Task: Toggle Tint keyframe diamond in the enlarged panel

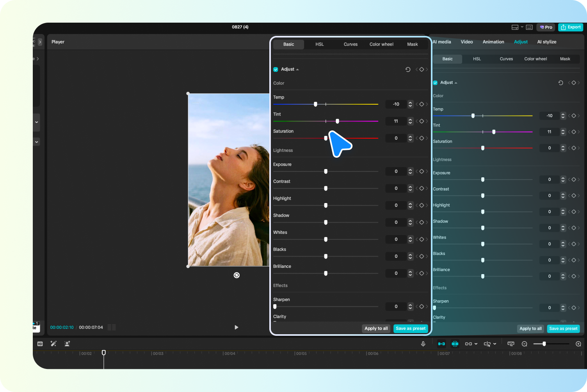Action: click(x=422, y=121)
